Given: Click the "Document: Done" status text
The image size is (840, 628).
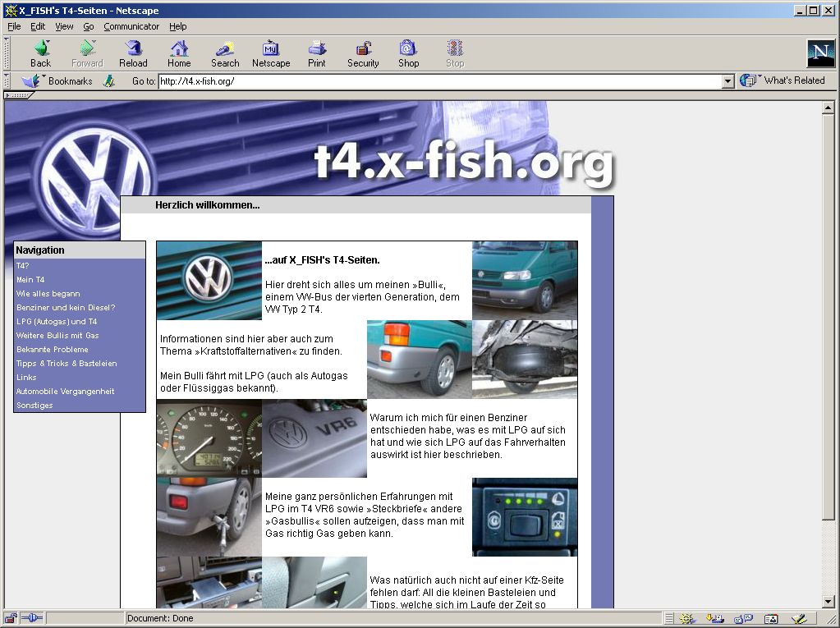Looking at the screenshot, I should point(160,618).
